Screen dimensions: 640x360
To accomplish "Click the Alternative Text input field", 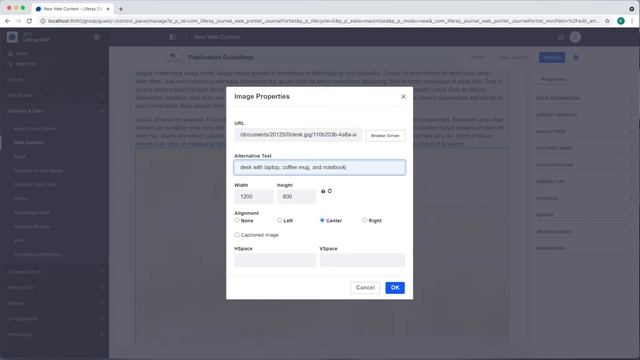I will pyautogui.click(x=320, y=167).
